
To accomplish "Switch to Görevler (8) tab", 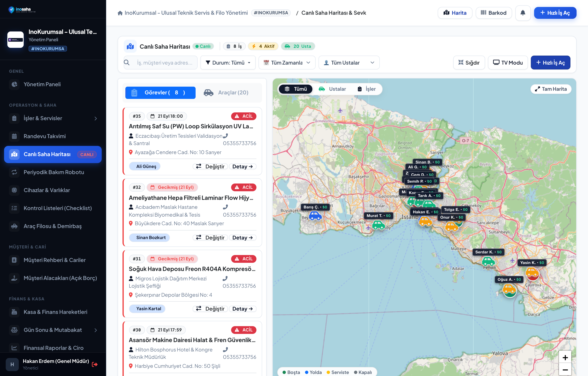I will pos(160,93).
